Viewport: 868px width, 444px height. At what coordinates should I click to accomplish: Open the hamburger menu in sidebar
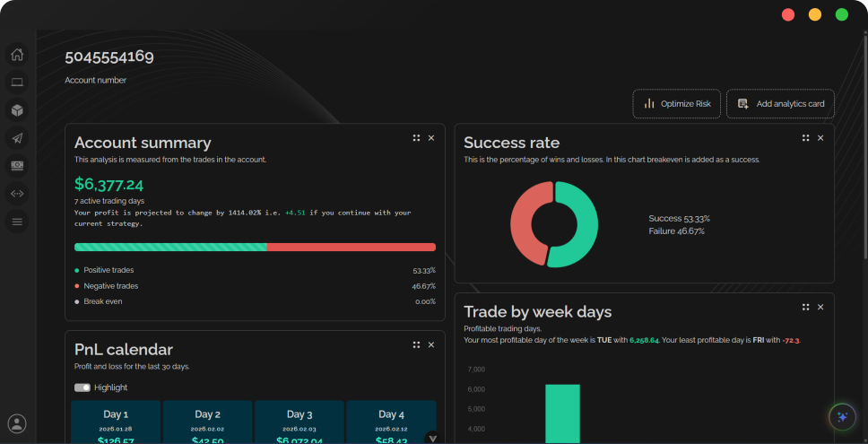coord(17,222)
